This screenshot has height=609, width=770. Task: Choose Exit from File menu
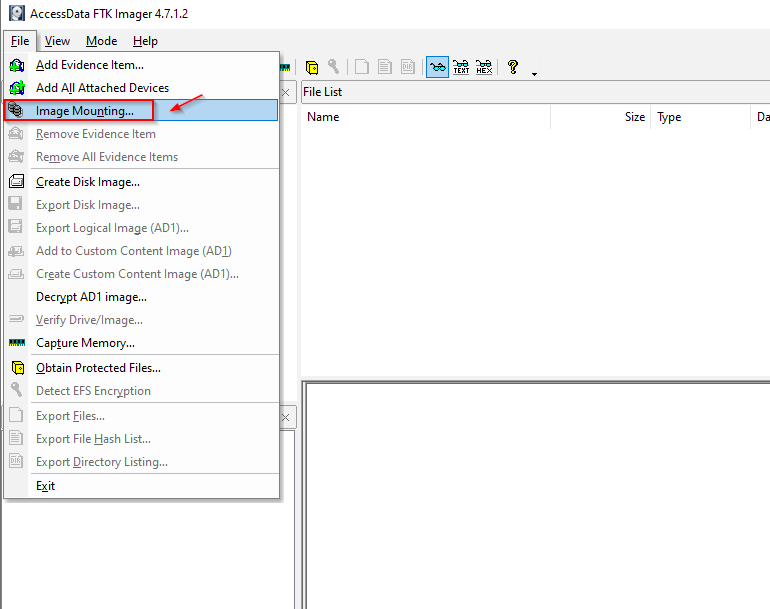(141, 486)
